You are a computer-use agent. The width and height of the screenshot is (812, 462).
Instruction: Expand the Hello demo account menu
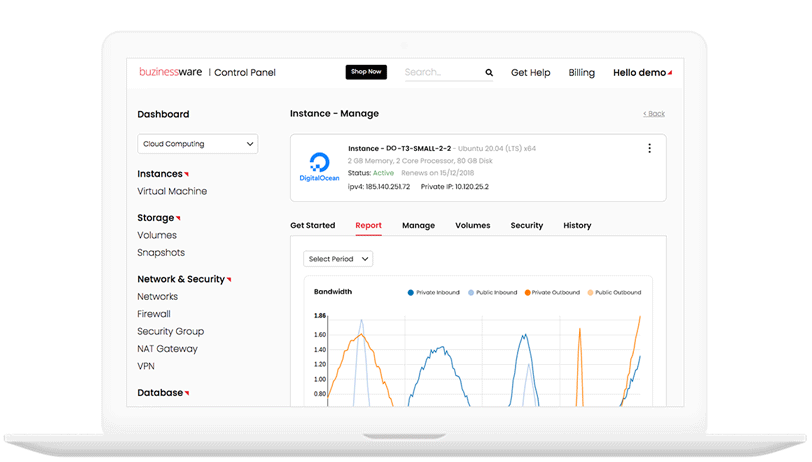(642, 73)
